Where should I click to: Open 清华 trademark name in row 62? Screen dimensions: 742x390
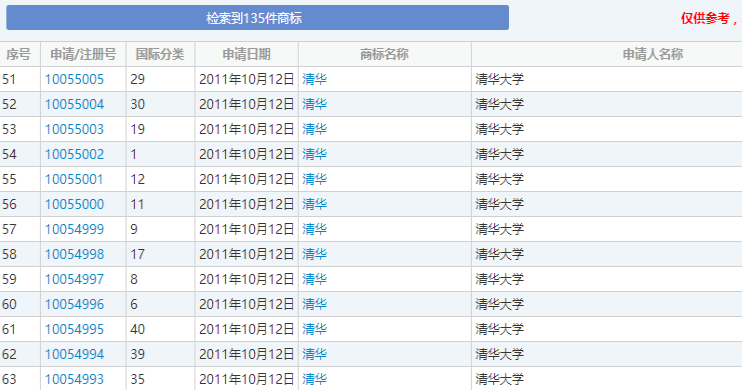click(x=315, y=355)
